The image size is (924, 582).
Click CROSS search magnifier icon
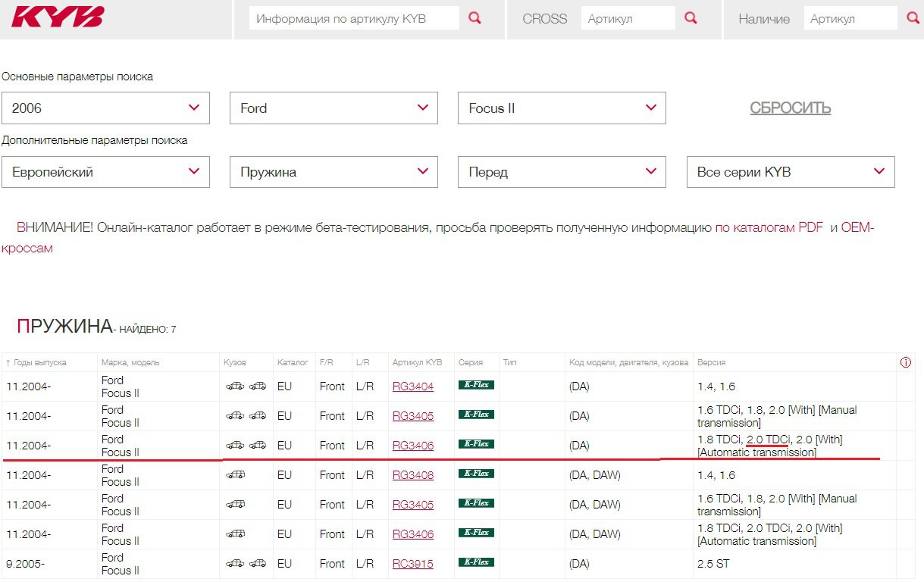point(691,18)
